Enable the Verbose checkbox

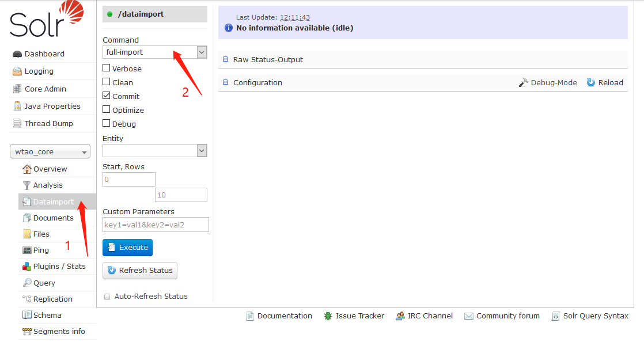[107, 68]
